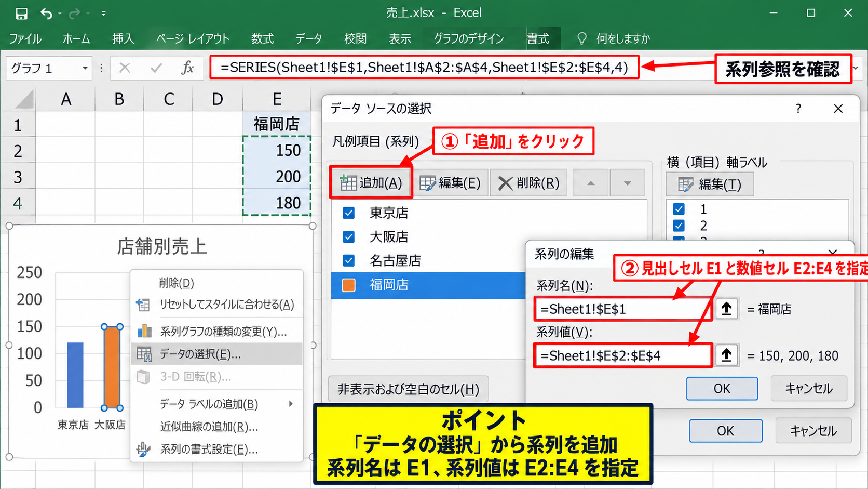Click キャンセル in 系列の編集 dialog

pos(809,389)
